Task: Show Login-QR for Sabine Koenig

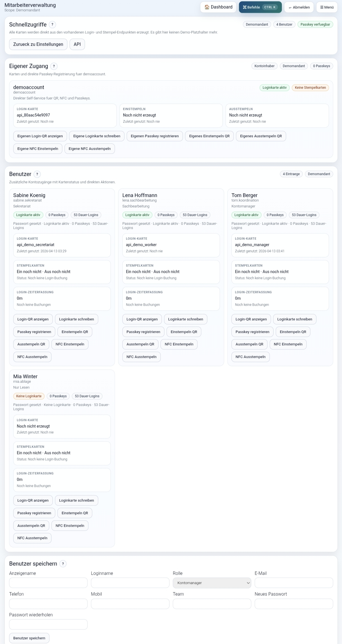Action: [x=33, y=319]
